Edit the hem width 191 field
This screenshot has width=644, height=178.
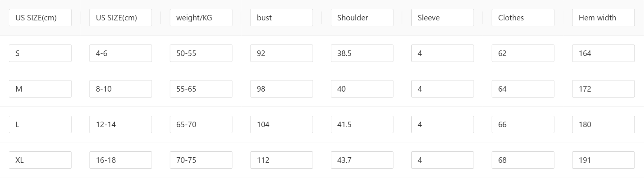coord(603,160)
